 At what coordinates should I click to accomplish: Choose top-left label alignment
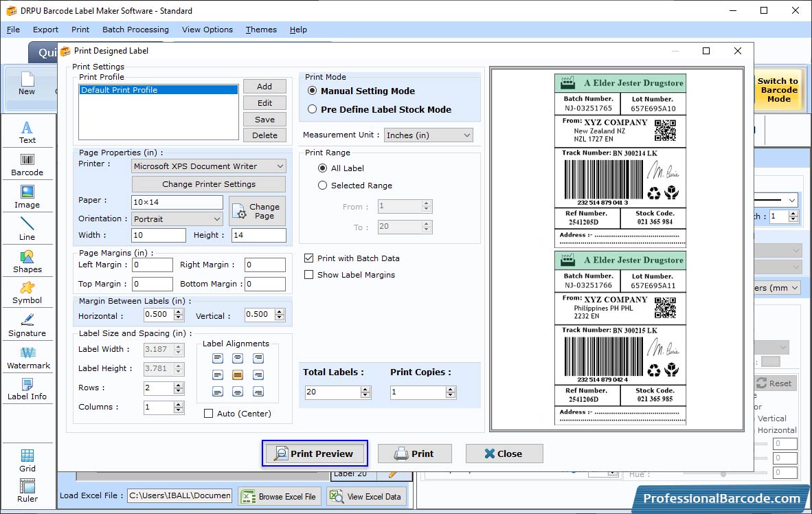click(x=218, y=358)
